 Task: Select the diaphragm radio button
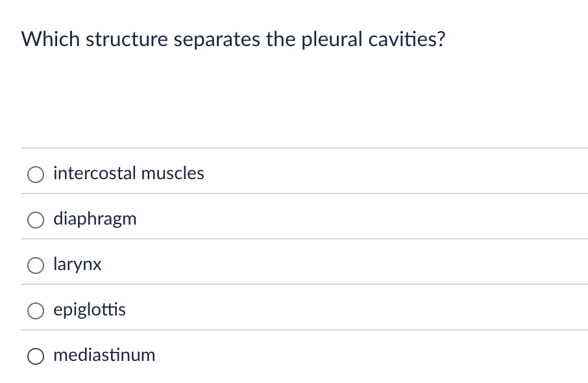pyautogui.click(x=36, y=219)
